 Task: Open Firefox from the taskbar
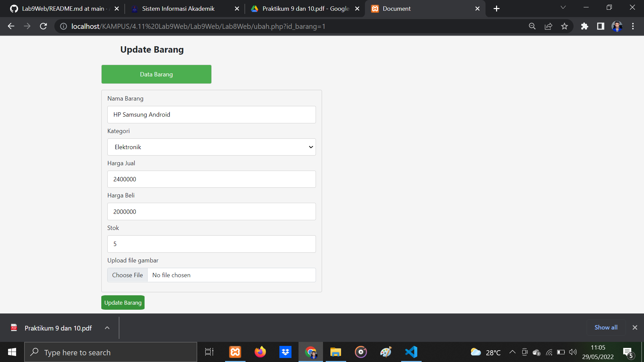pyautogui.click(x=260, y=352)
